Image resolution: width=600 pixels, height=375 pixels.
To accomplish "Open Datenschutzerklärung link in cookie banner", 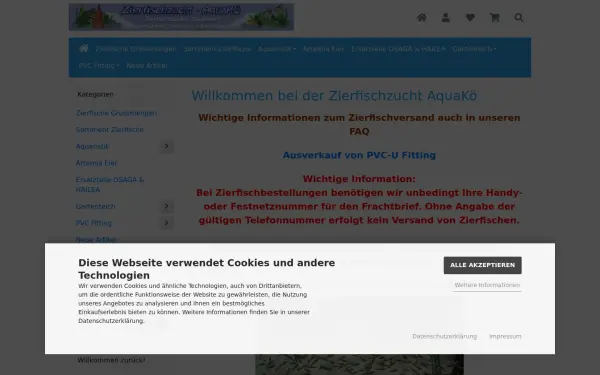I will pos(444,336).
